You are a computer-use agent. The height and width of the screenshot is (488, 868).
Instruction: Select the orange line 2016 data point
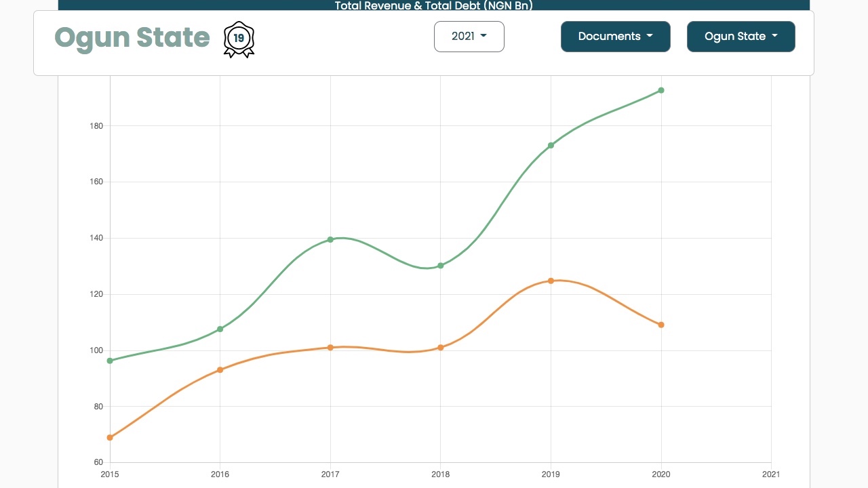pos(220,369)
